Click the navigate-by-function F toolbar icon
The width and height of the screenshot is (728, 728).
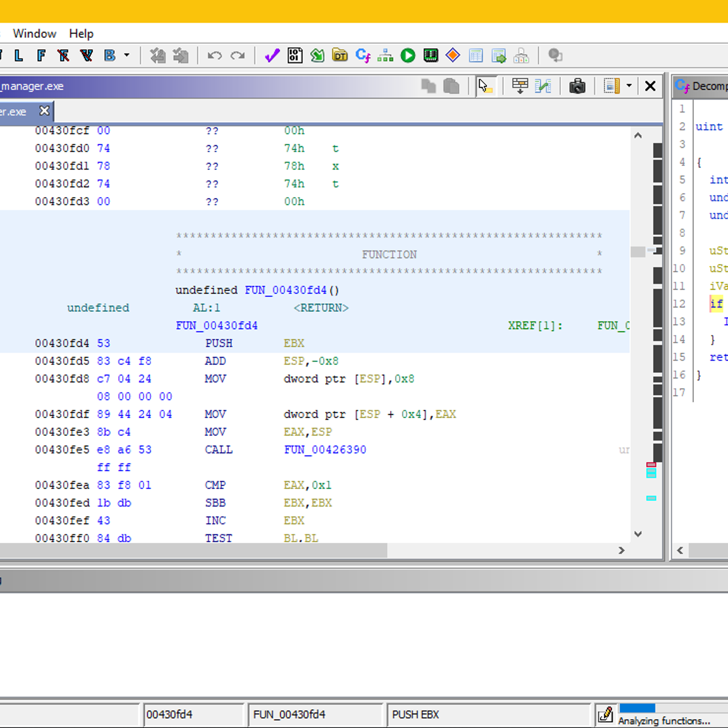pyautogui.click(x=41, y=56)
